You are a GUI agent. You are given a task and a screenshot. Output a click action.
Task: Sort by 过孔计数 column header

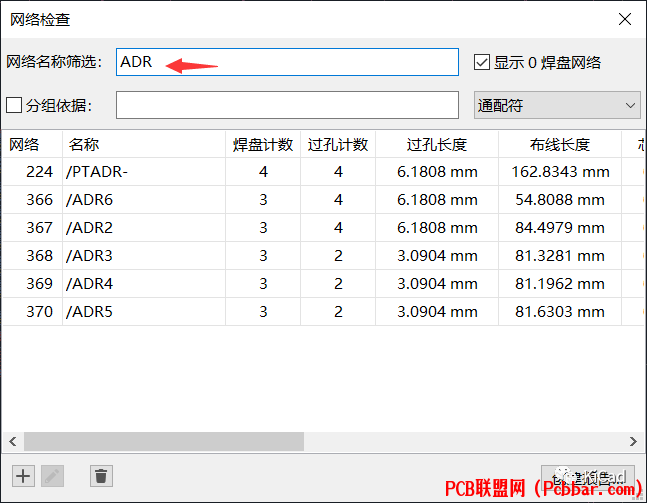pos(338,144)
